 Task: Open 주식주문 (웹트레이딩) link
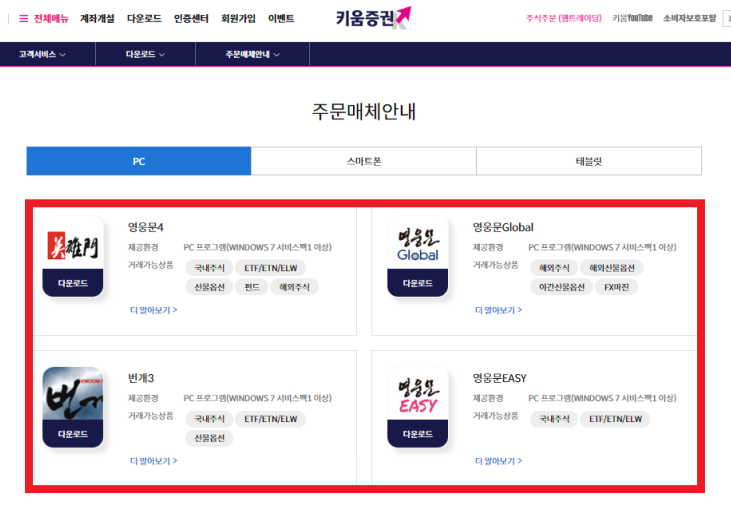tap(564, 18)
